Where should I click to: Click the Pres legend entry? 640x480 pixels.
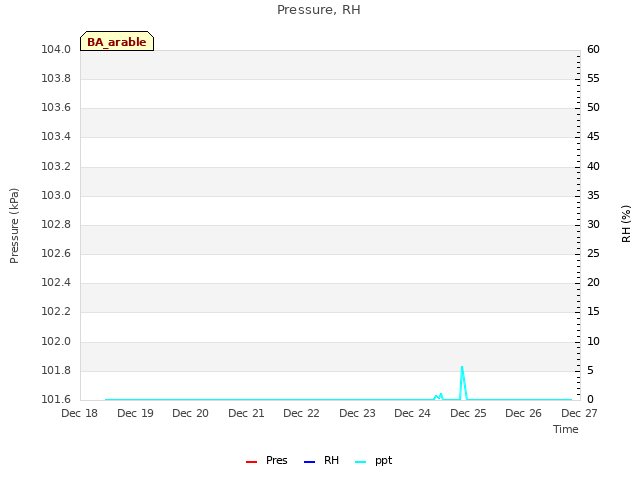pyautogui.click(x=267, y=460)
